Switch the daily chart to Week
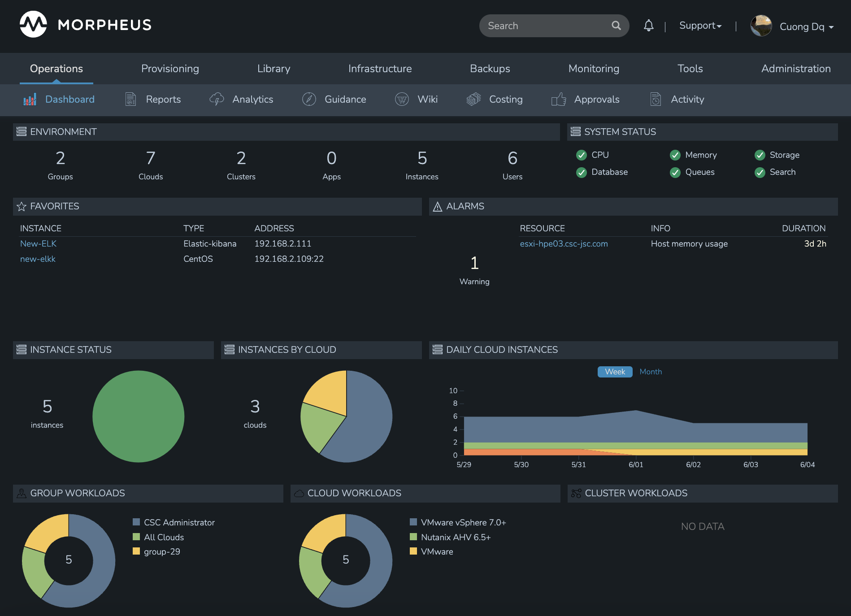This screenshot has width=851, height=616. coord(615,372)
